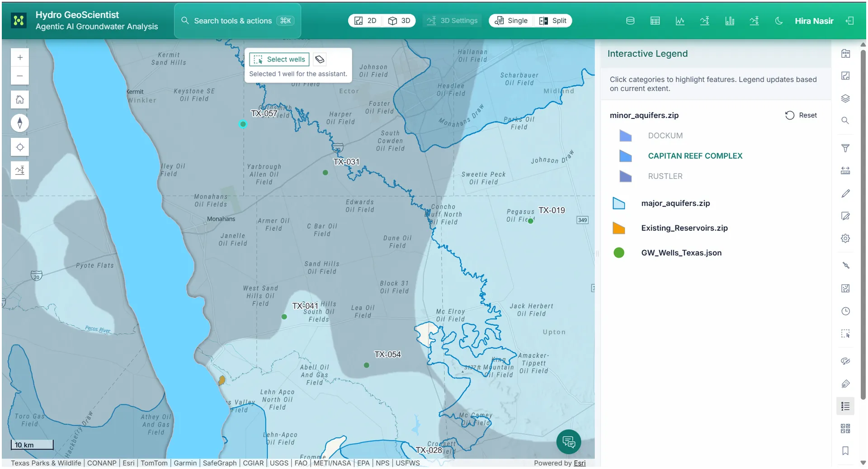Reset the map compass orientation
Screen dimensions: 868x469
(20, 123)
